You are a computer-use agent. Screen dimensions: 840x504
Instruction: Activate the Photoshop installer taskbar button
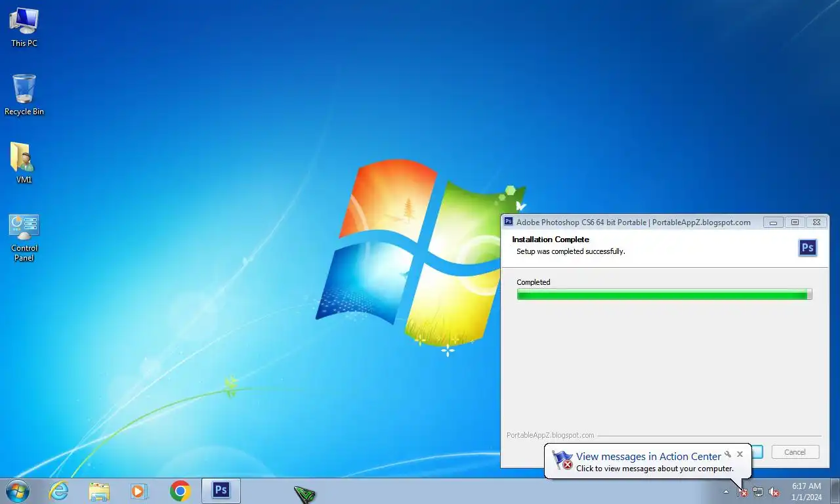click(x=221, y=491)
